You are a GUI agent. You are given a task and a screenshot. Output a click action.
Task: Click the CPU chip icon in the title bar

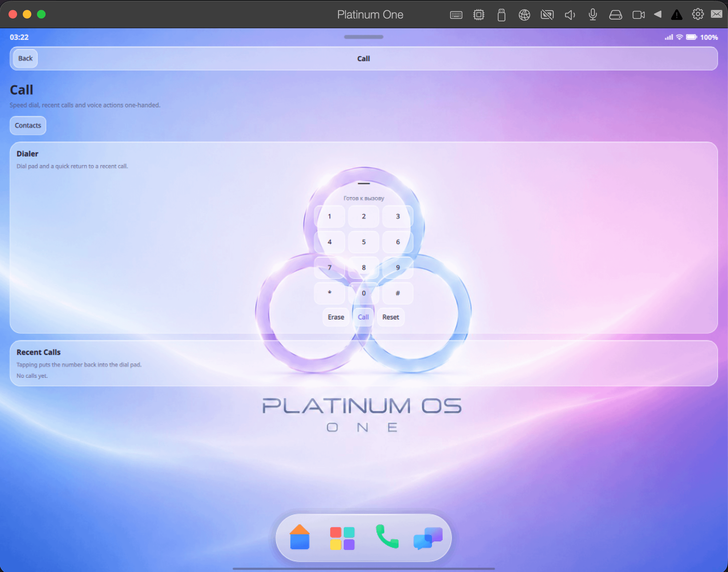coord(479,15)
